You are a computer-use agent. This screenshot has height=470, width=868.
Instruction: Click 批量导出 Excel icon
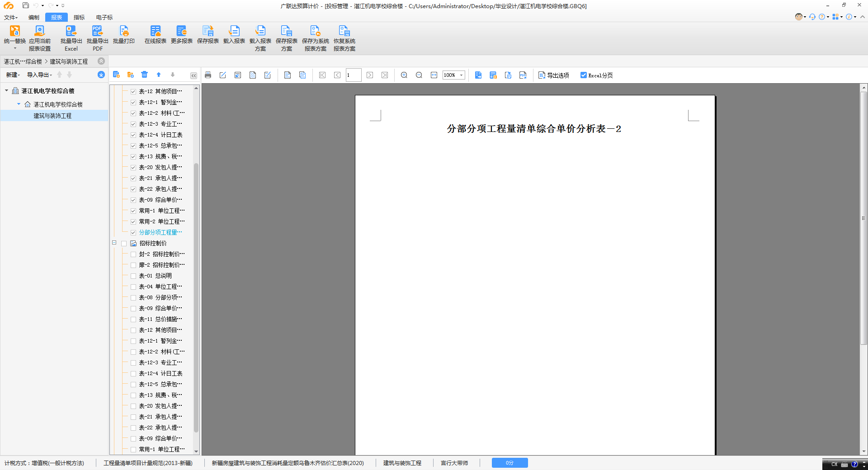[71, 38]
